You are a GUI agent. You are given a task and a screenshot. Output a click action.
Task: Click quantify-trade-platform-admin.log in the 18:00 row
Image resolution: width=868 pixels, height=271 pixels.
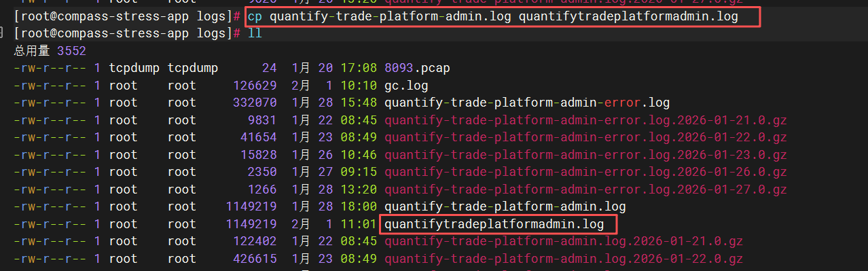[x=505, y=206]
